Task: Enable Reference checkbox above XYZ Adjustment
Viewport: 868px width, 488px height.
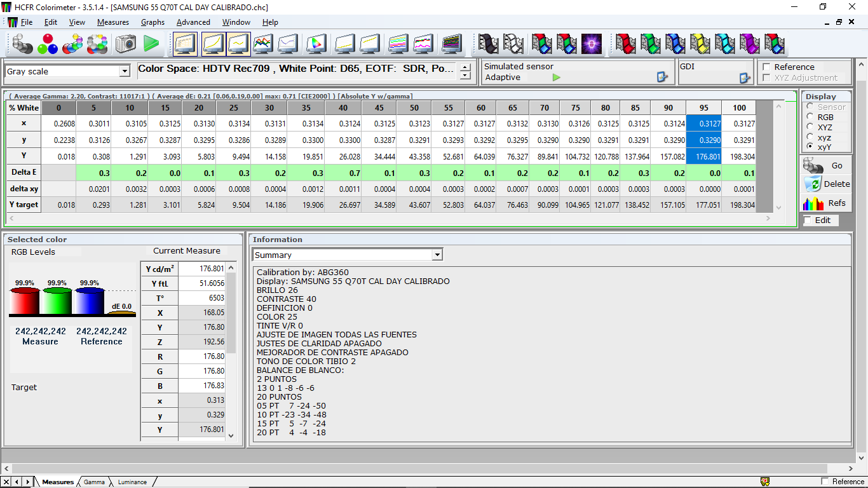Action: click(x=766, y=67)
